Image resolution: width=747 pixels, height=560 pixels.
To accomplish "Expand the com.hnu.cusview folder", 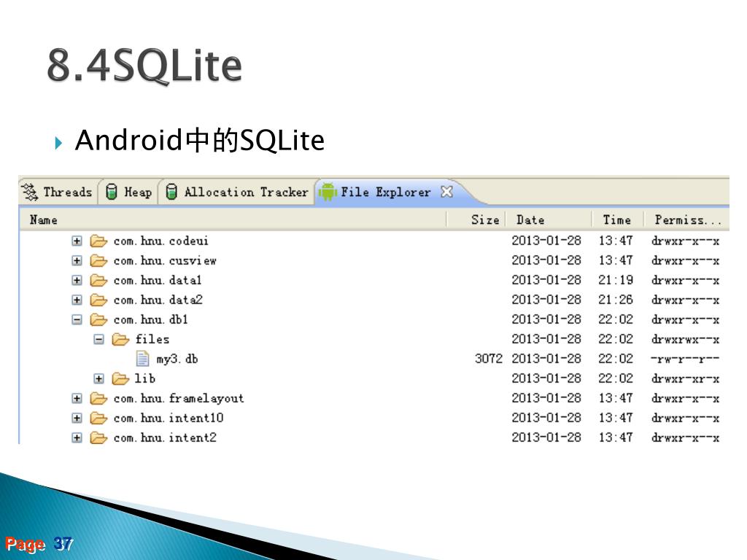I will pyautogui.click(x=77, y=260).
